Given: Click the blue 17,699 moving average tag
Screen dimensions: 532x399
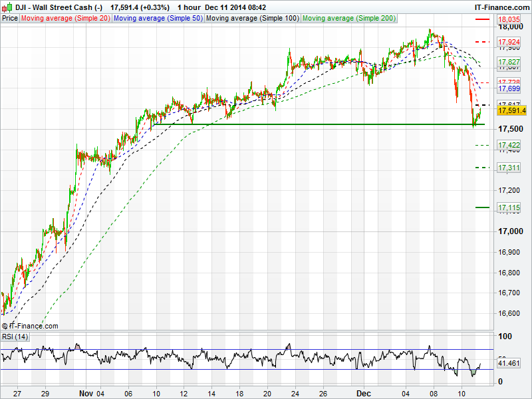Looking at the screenshot, I should click(x=509, y=88).
